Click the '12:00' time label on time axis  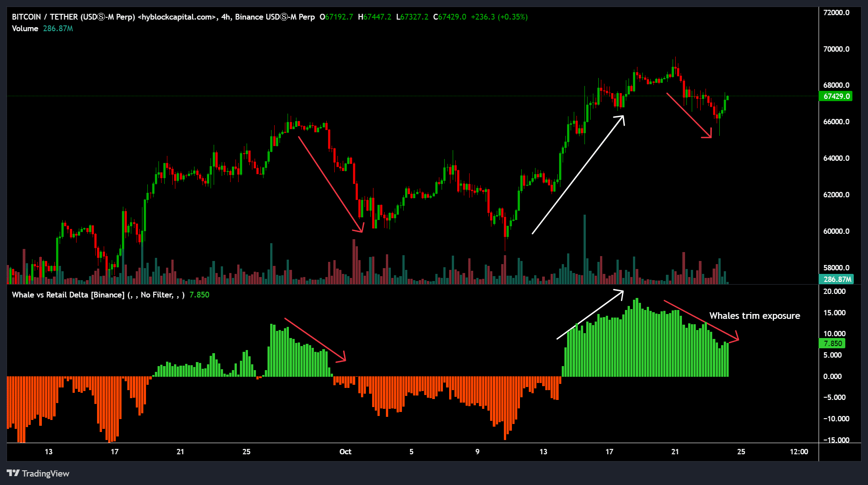click(x=799, y=452)
